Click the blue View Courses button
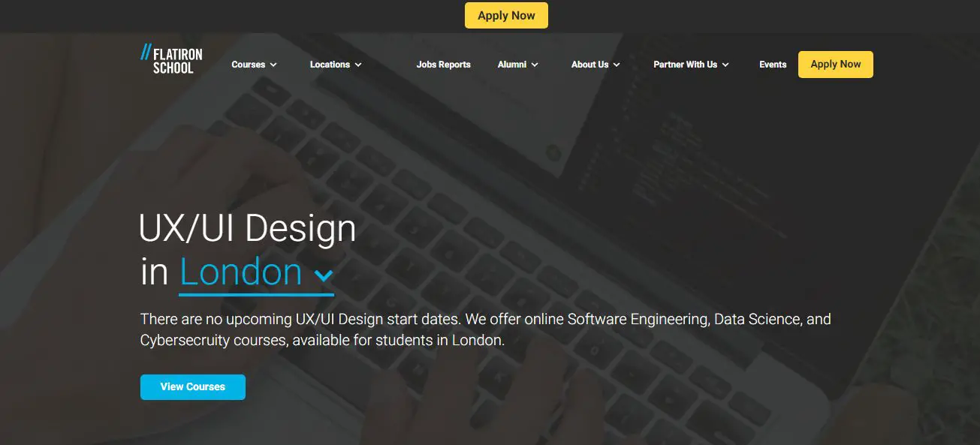 (x=193, y=387)
